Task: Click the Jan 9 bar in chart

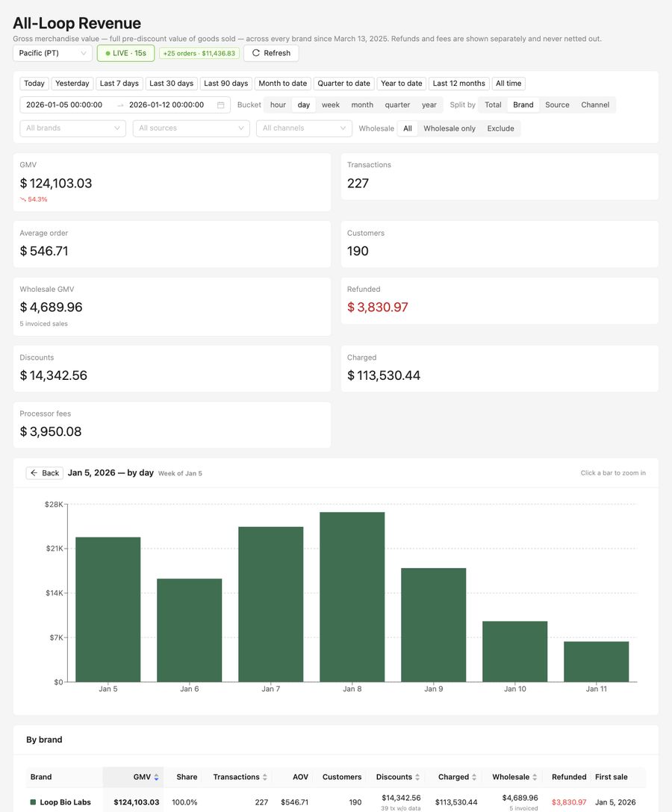Action: (434, 625)
